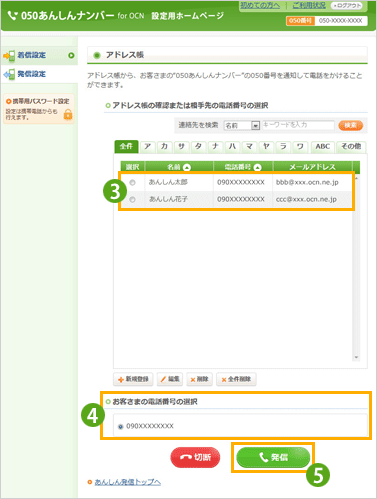
Task: Click the red 切断 hang-up button
Action: coord(195,457)
